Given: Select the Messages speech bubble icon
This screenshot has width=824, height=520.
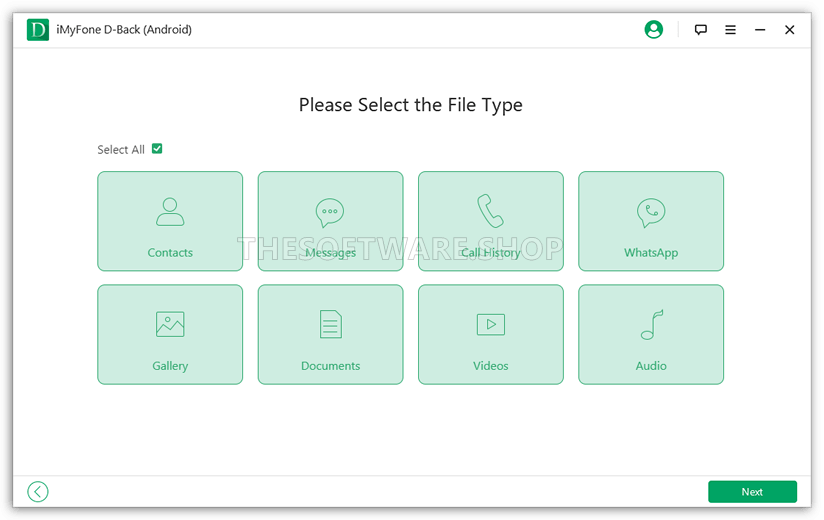Looking at the screenshot, I should pyautogui.click(x=330, y=212).
